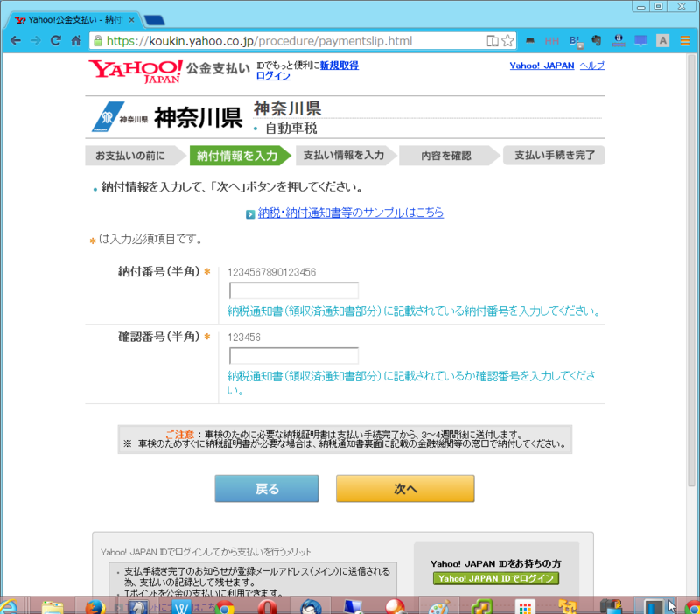Image resolution: width=700 pixels, height=614 pixels.
Task: Click the browser forward arrow
Action: coord(36,41)
